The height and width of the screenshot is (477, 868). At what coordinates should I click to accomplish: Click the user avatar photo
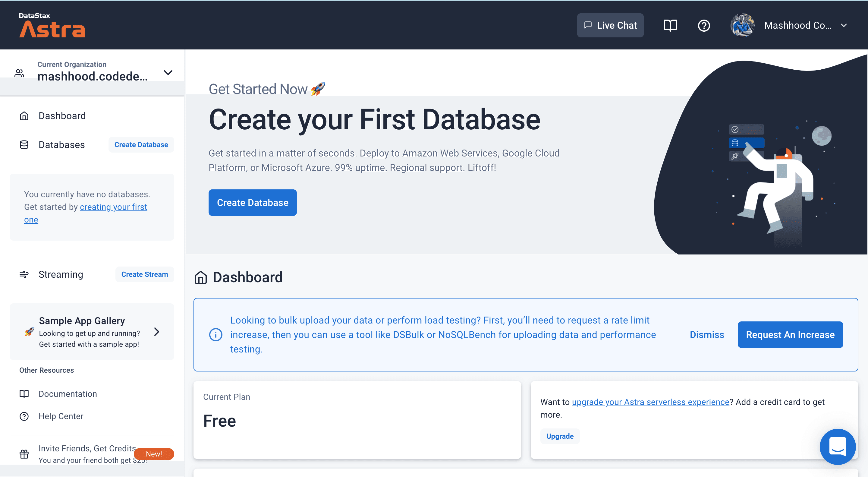coord(742,25)
